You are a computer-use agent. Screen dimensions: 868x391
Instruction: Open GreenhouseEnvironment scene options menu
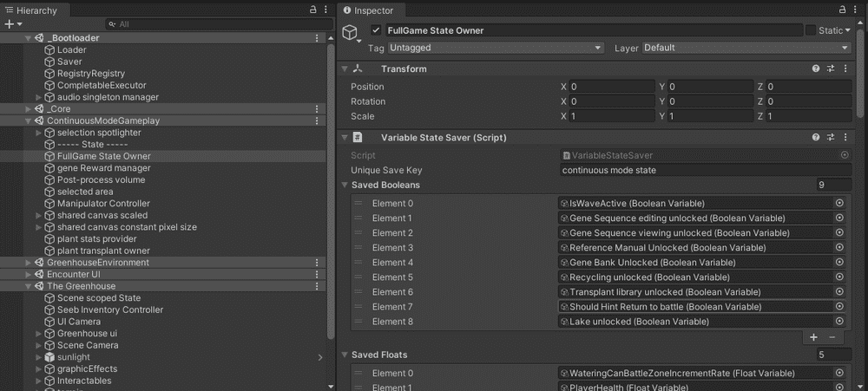click(x=317, y=263)
